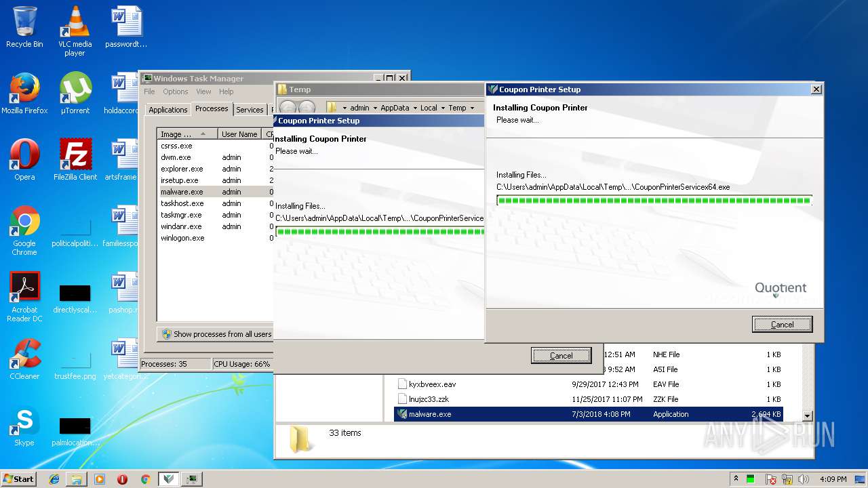Select the Processes tab
The width and height of the screenshot is (868, 488).
coord(212,108)
